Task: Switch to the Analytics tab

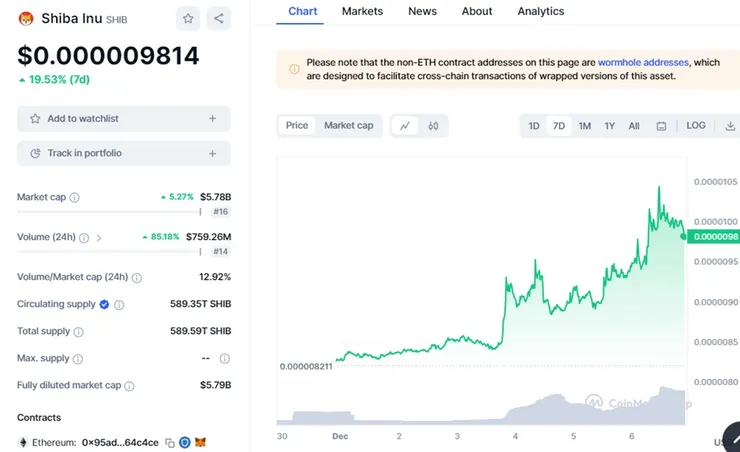Action: pyautogui.click(x=541, y=11)
